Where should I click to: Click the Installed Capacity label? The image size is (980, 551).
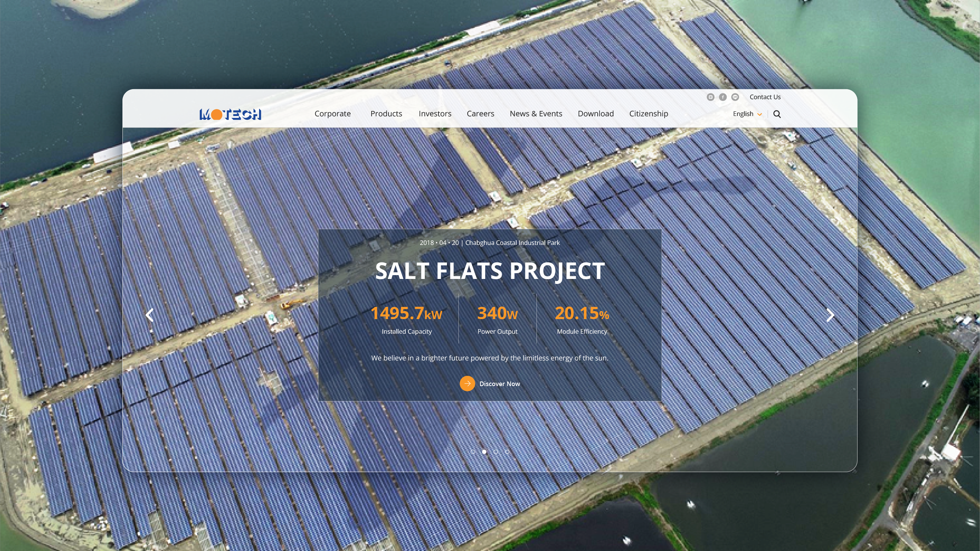tap(406, 332)
